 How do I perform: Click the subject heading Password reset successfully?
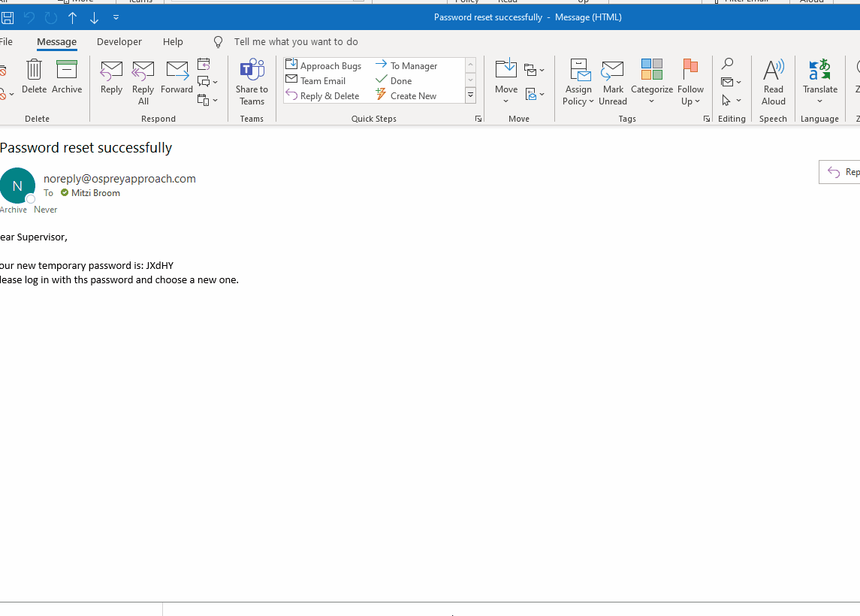[86, 147]
